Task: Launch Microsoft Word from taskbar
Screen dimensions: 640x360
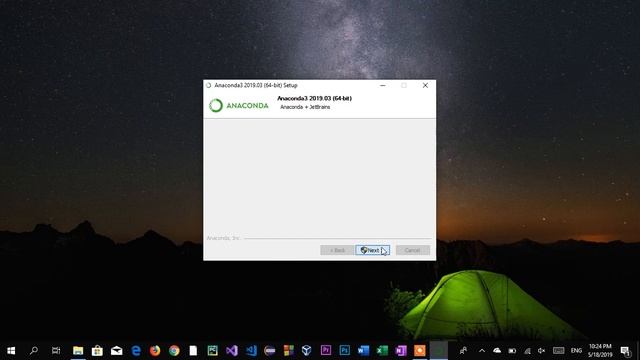Action: coord(363,350)
